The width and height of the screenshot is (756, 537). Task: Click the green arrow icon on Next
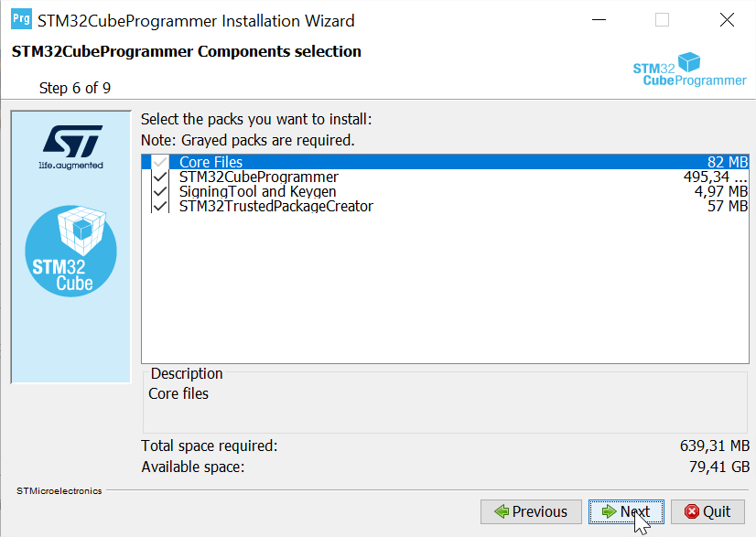pos(607,511)
